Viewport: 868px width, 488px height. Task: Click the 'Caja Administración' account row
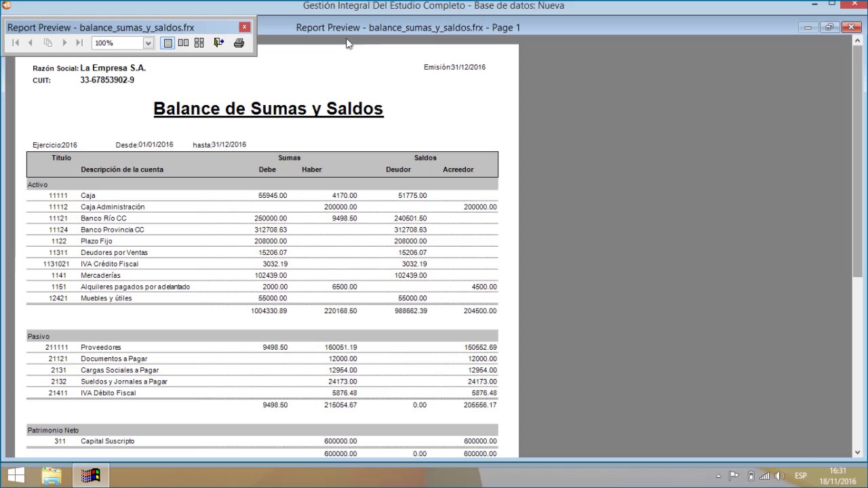coord(262,207)
